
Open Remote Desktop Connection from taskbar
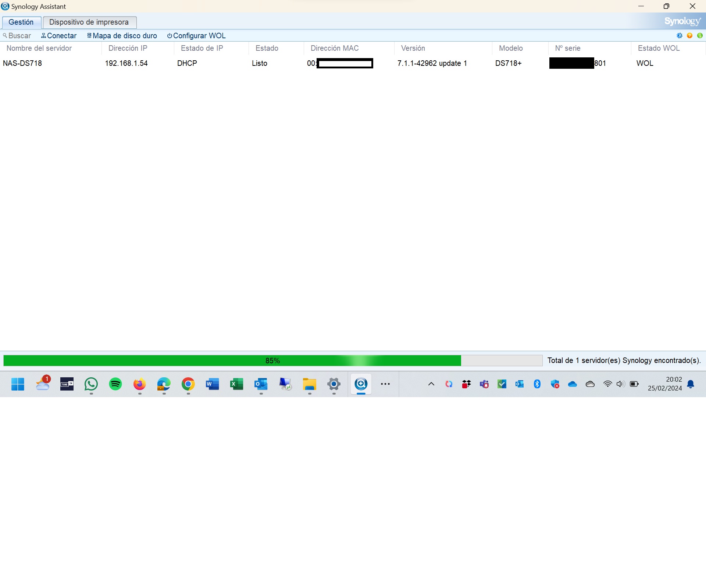tap(285, 384)
